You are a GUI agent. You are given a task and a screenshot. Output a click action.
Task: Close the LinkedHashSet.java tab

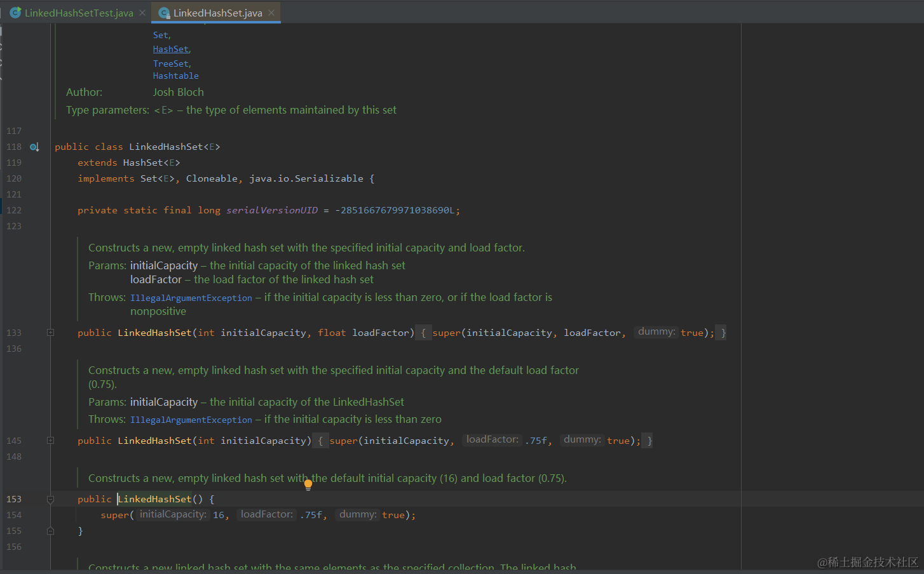click(x=271, y=13)
